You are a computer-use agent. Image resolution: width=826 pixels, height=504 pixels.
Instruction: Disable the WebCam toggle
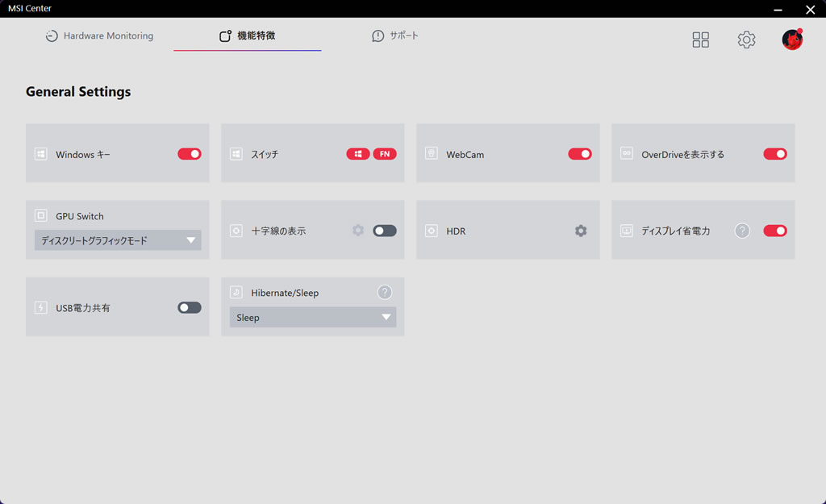579,154
